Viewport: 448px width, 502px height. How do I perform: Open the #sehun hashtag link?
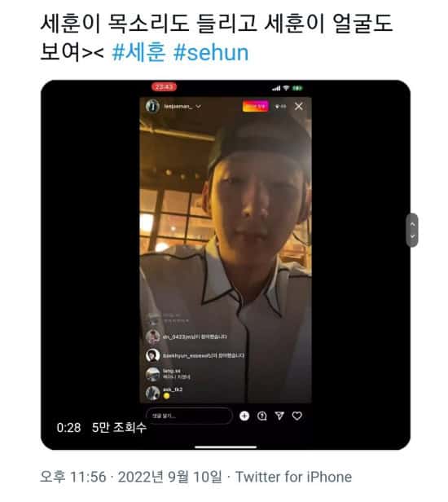coord(211,52)
